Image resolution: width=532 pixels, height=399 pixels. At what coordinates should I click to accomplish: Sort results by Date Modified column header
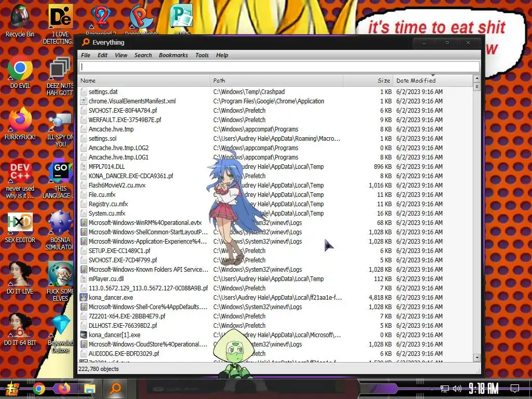click(433, 81)
